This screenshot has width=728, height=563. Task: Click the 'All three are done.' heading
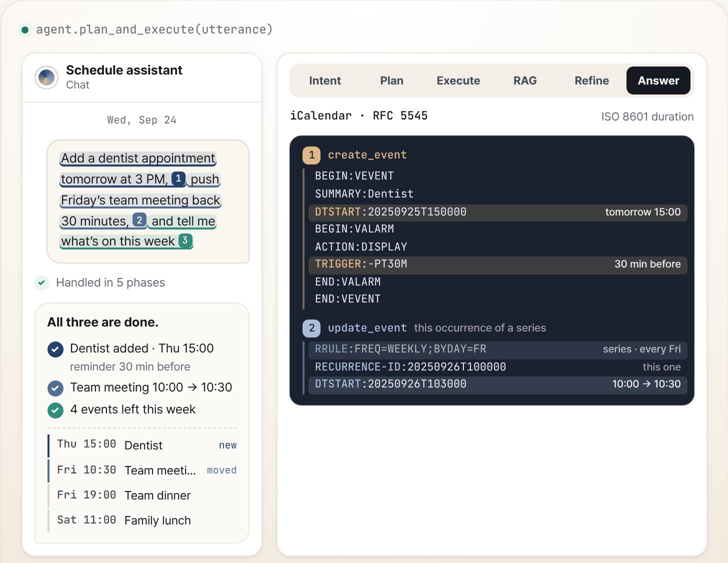pyautogui.click(x=103, y=322)
